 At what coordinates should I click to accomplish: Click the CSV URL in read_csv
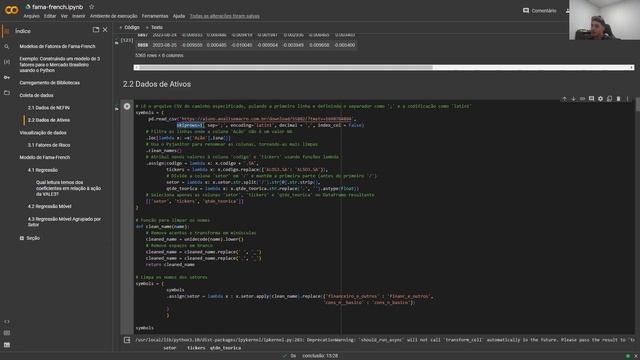266,119
